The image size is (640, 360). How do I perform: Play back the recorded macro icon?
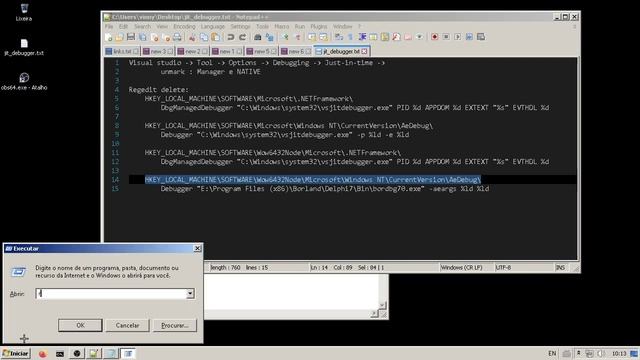point(458,37)
